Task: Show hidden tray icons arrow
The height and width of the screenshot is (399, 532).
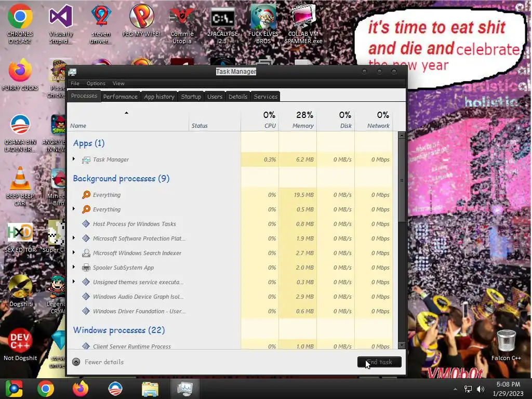Action: click(455, 389)
